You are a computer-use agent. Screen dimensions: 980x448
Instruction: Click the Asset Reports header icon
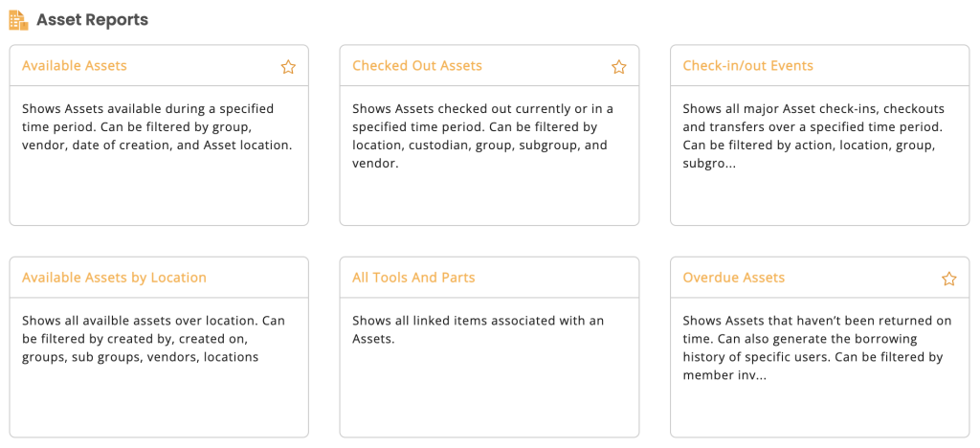[19, 20]
